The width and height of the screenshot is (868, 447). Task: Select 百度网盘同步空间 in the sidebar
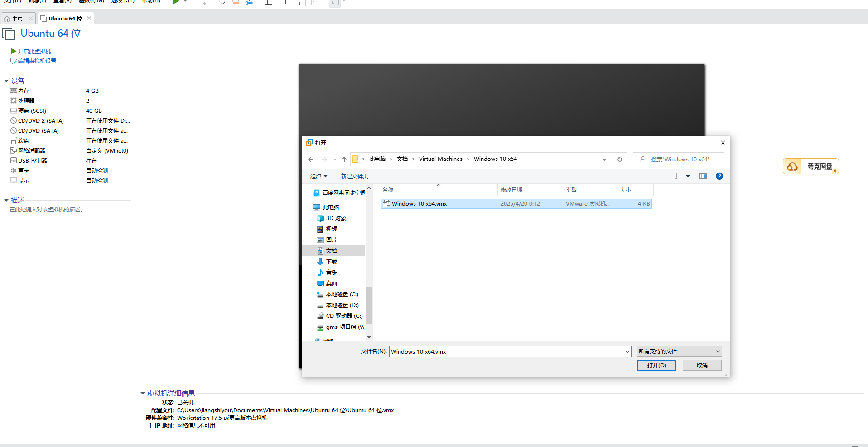coord(339,193)
